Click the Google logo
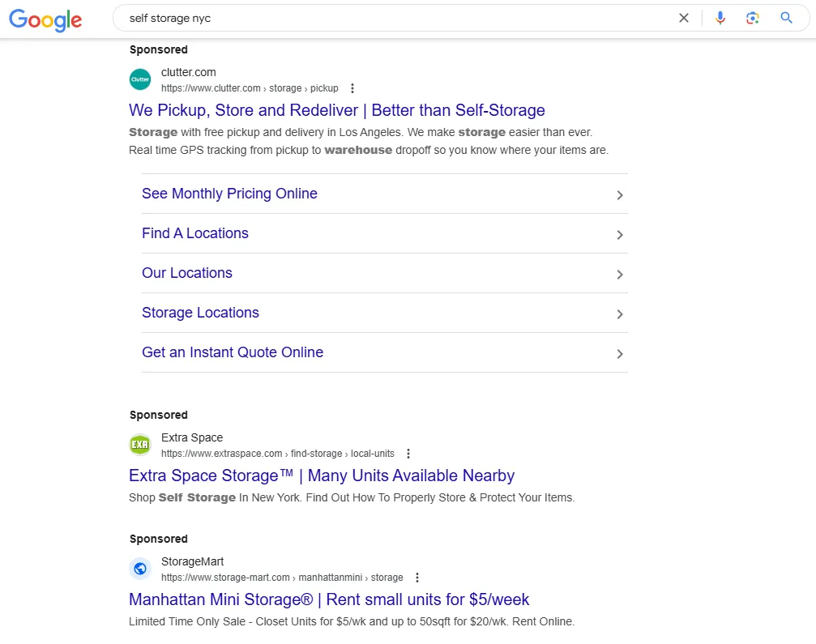816x644 pixels. click(45, 19)
